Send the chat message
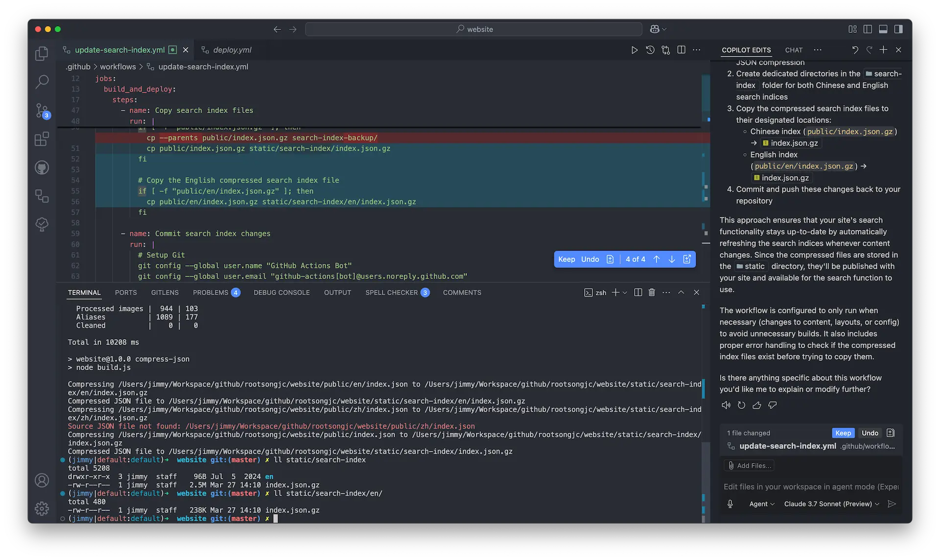940x560 pixels. tap(892, 504)
